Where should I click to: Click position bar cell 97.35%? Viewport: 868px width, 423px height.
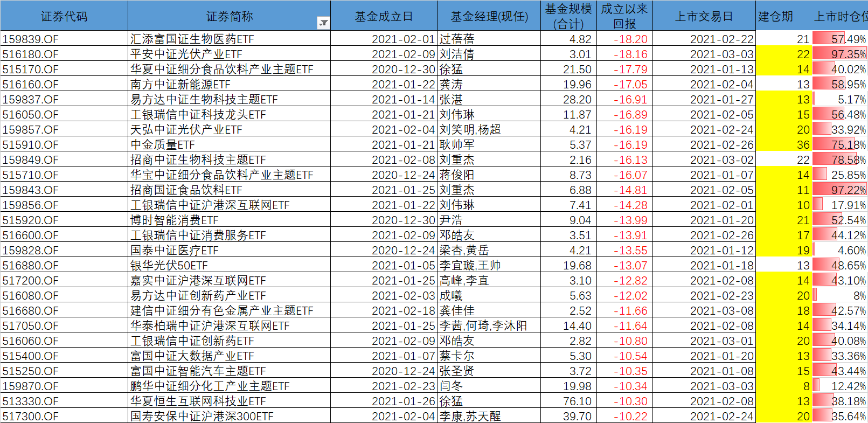click(x=840, y=54)
